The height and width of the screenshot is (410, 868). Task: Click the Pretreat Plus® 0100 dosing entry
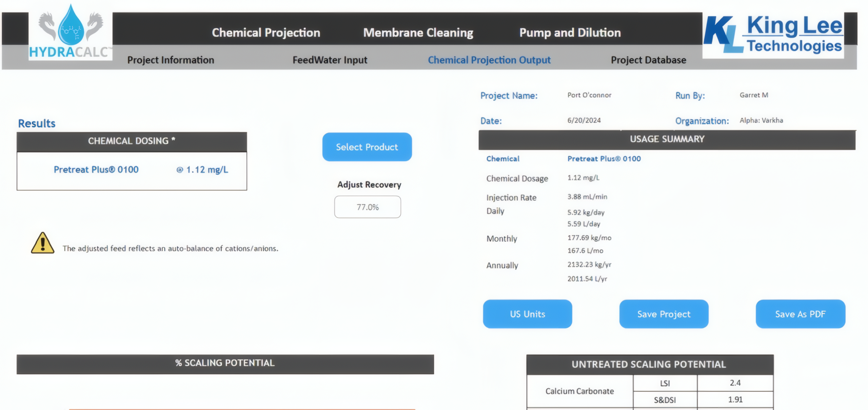(96, 170)
